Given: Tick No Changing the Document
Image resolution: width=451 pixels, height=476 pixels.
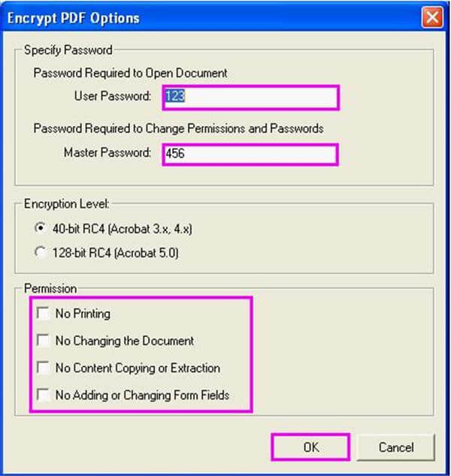Looking at the screenshot, I should (43, 341).
